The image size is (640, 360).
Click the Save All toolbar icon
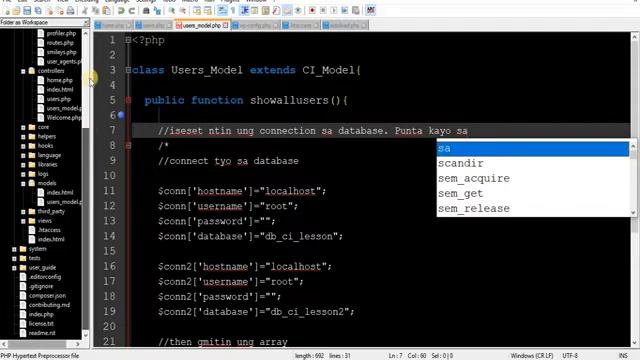(38, 11)
